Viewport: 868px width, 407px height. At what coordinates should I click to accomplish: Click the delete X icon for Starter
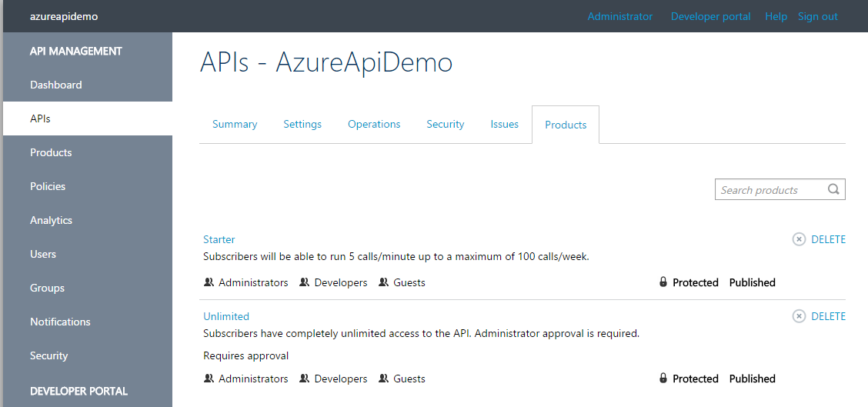(x=799, y=239)
